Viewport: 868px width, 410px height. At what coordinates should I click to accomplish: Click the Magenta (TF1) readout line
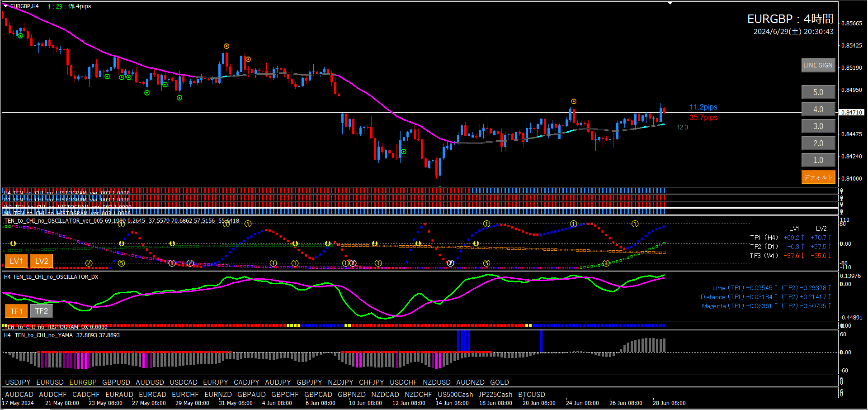767,306
